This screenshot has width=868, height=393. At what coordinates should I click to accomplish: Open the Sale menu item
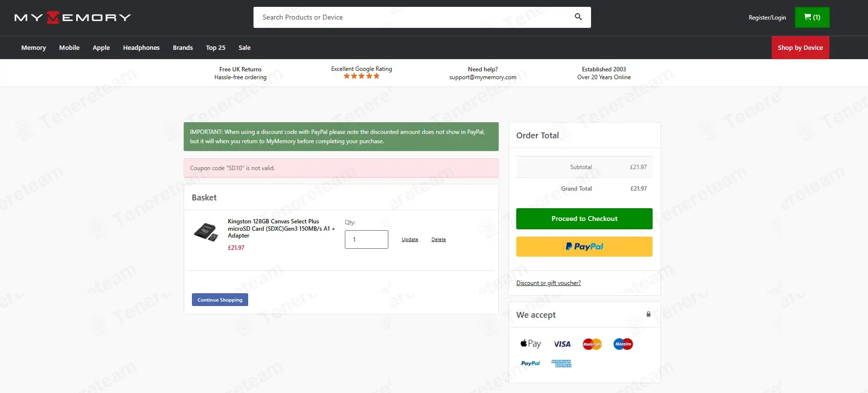click(245, 47)
